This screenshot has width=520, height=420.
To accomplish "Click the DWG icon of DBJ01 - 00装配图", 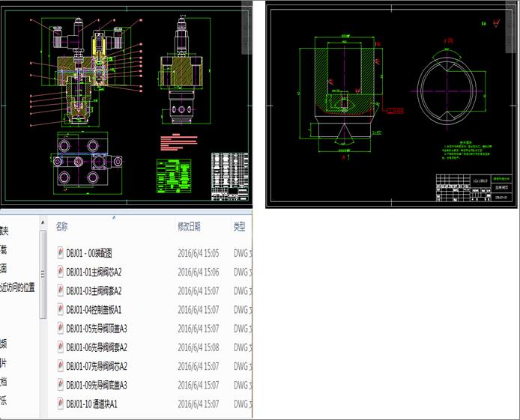I will click(60, 253).
